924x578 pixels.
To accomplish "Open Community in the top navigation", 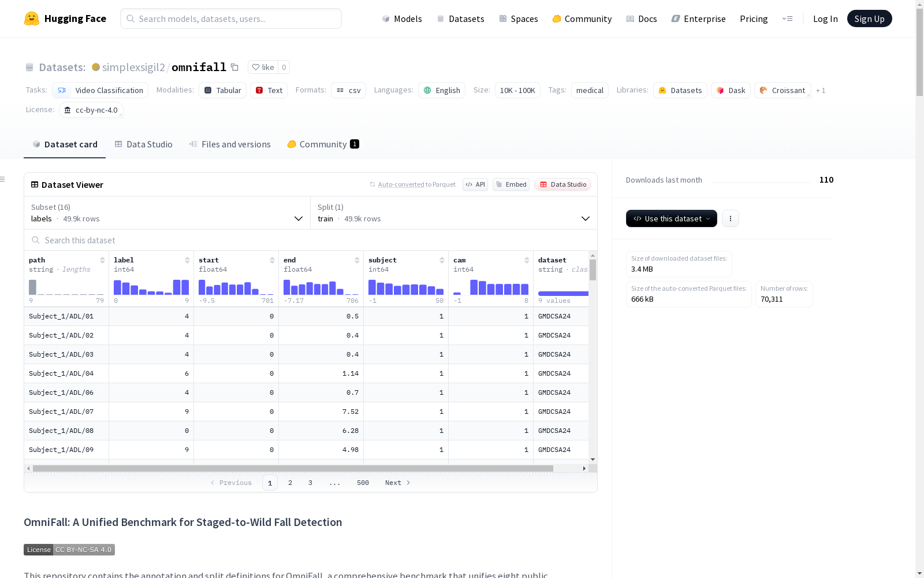I will click(x=582, y=18).
